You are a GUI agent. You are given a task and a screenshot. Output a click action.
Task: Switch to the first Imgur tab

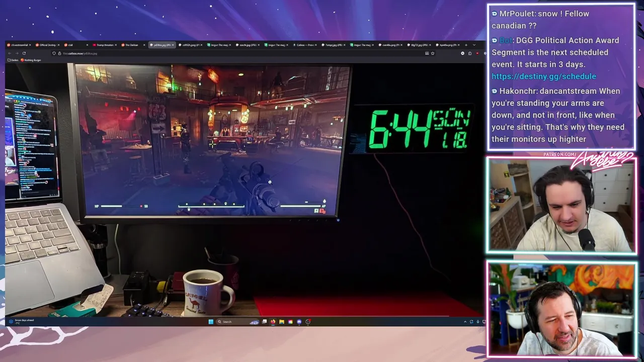tap(219, 45)
